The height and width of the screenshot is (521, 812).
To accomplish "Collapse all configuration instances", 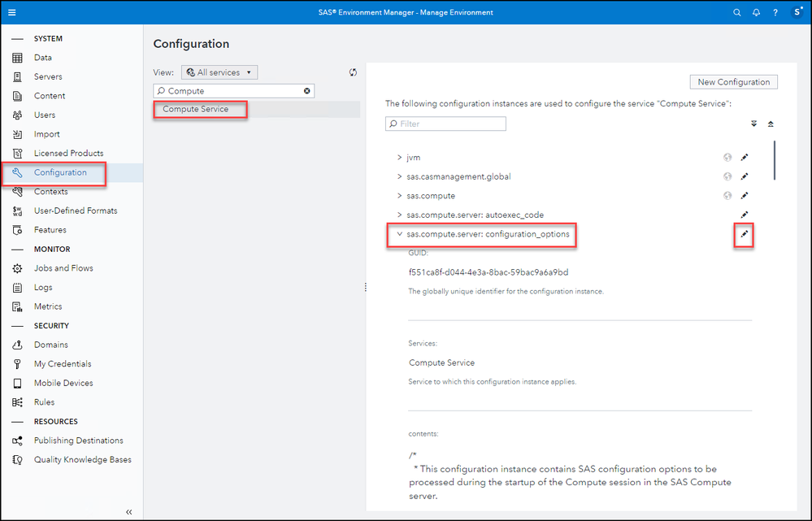I will [x=771, y=124].
